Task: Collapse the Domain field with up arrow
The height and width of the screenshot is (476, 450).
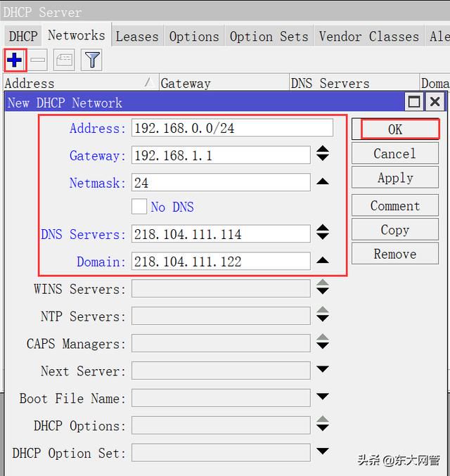Action: 323,260
